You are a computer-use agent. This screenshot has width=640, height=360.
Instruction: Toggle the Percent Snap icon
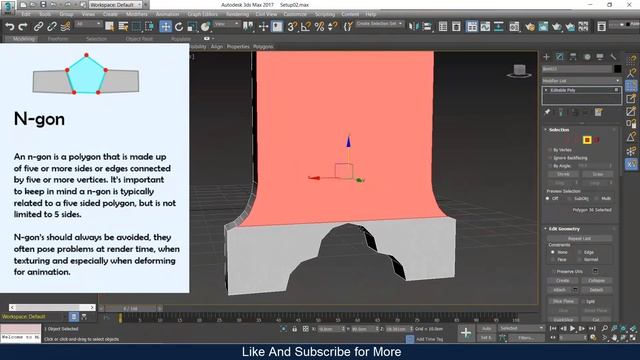click(x=319, y=27)
